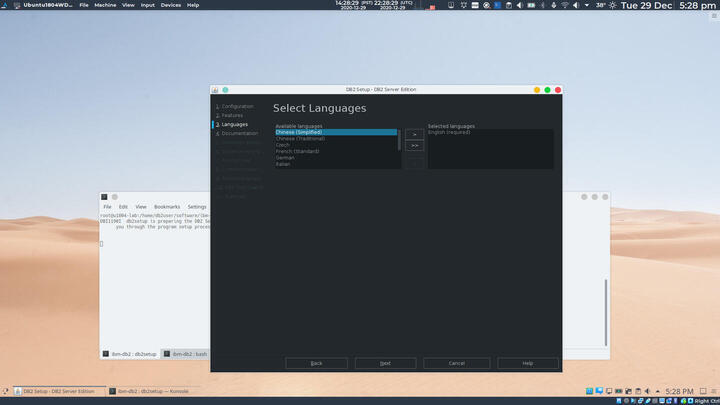Viewport: 720px width, 405px height.
Task: Click the show desktop icon in the guest taskbar
Action: 703,391
